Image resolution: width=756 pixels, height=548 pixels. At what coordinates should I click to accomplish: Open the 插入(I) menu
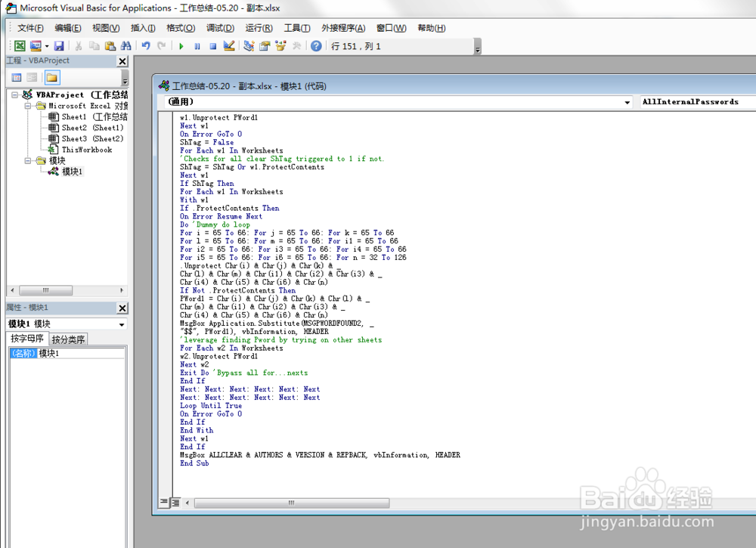point(143,28)
